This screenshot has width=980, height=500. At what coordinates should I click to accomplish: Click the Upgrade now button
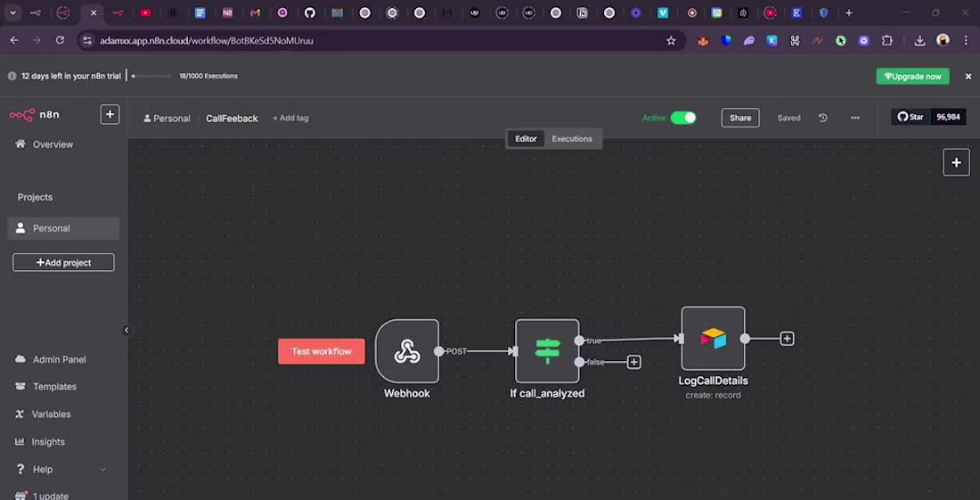pos(912,77)
